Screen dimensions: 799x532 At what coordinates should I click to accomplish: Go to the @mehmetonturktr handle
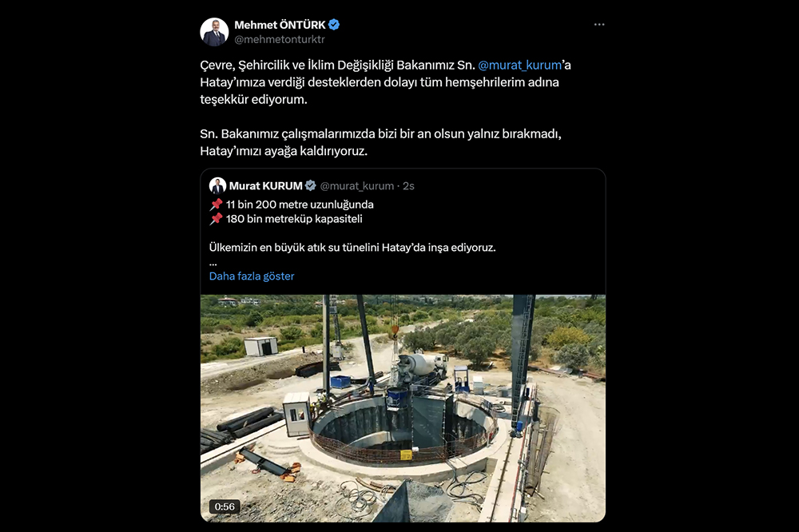coord(279,39)
